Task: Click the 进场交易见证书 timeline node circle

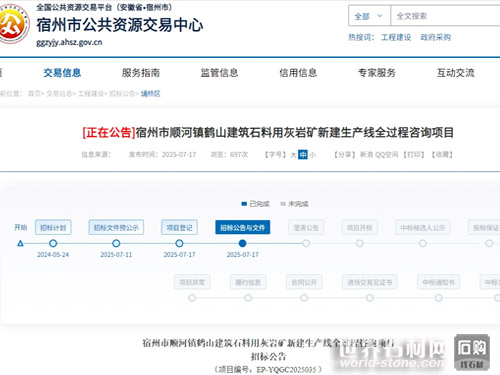Action: (370, 298)
